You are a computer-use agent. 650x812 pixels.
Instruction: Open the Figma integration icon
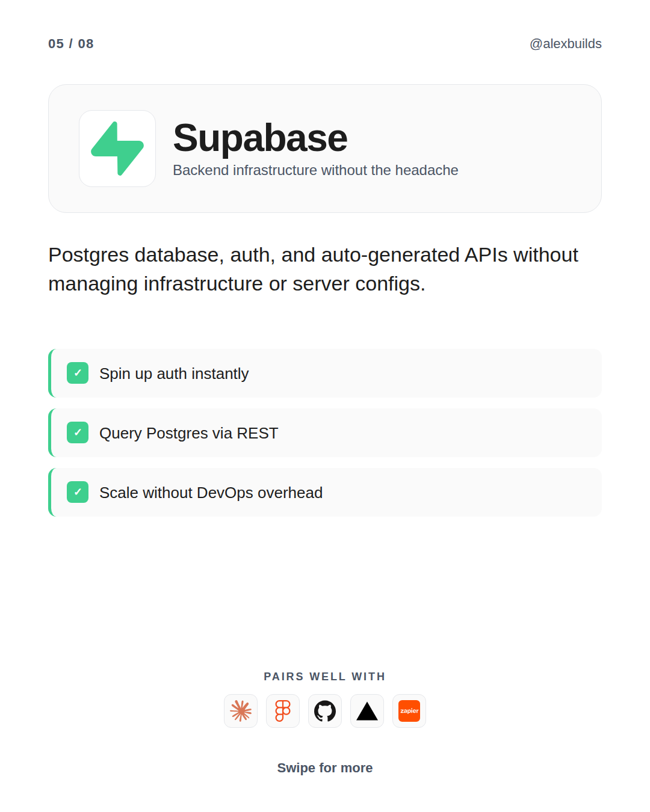click(x=283, y=711)
